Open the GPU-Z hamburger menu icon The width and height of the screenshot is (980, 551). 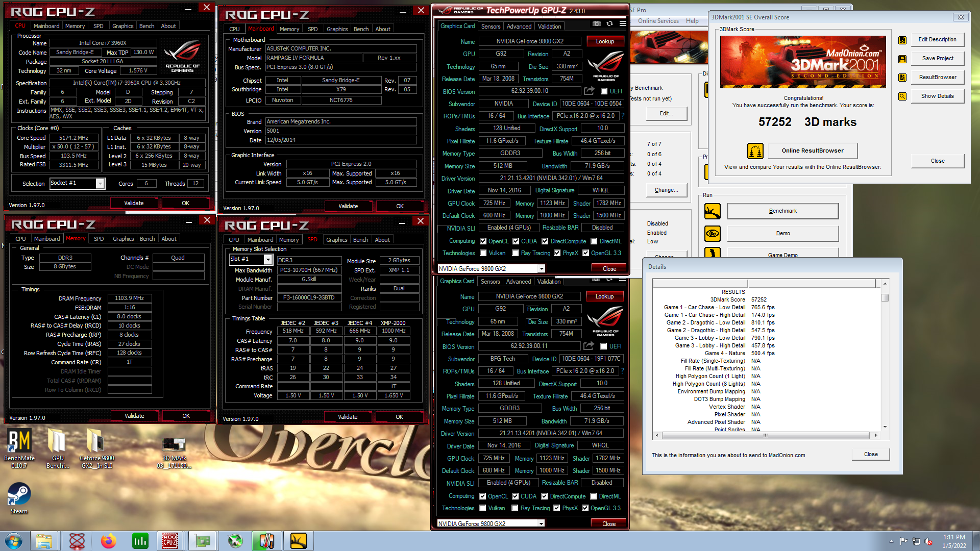[x=623, y=24]
